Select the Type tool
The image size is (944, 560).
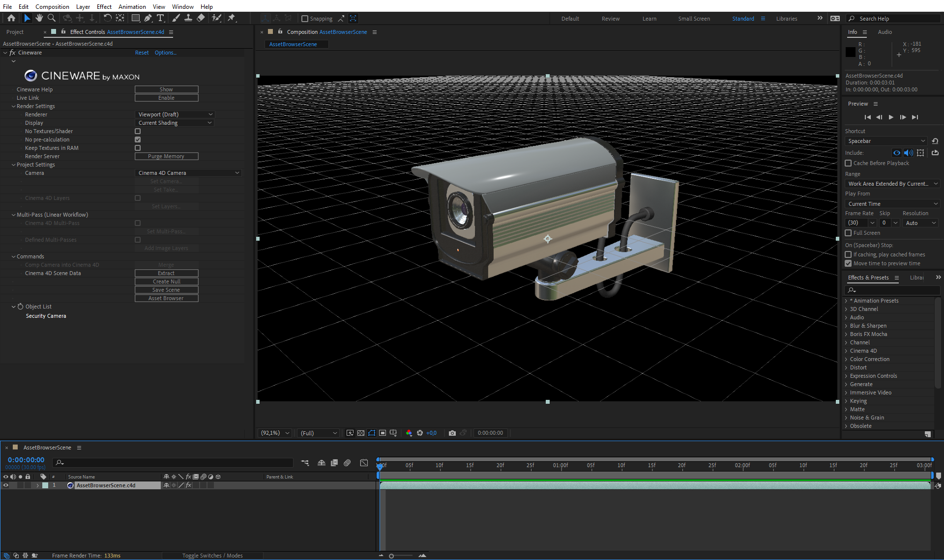(160, 18)
